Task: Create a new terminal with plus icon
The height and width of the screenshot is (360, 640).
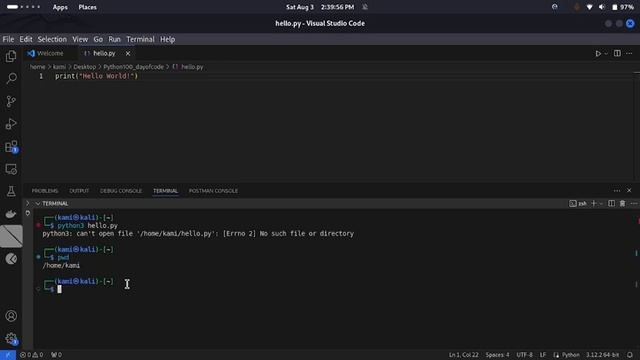Action: (594, 203)
